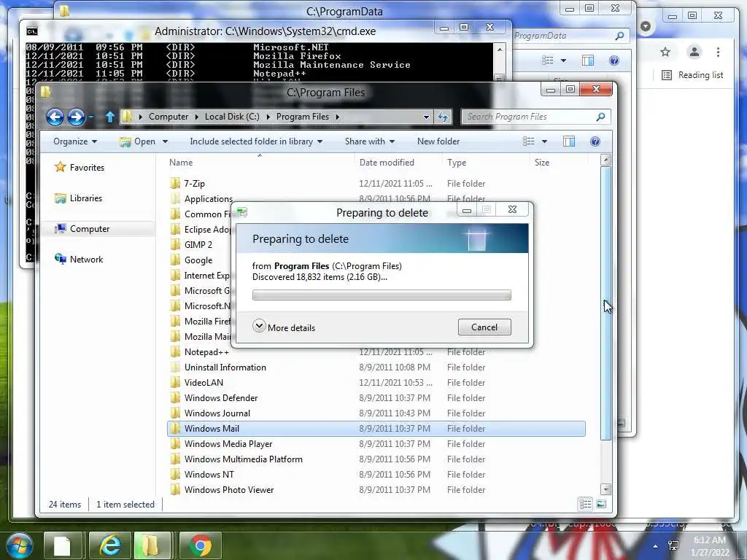The image size is (747, 560).
Task: Open Chrome three-dot menu
Action: 718,52
